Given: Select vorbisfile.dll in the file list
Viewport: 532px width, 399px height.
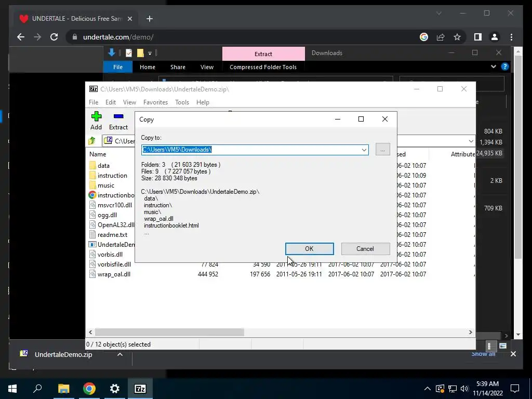Looking at the screenshot, I should [114, 264].
